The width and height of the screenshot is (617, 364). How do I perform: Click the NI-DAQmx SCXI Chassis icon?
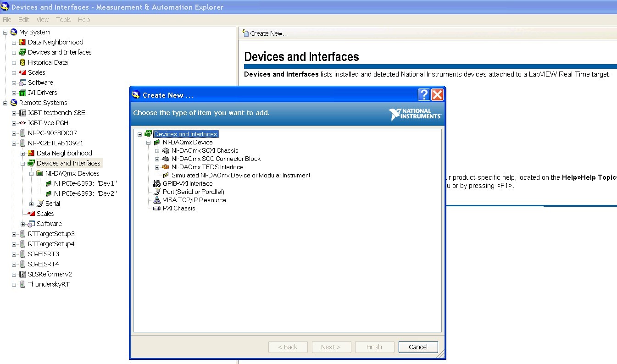(166, 150)
